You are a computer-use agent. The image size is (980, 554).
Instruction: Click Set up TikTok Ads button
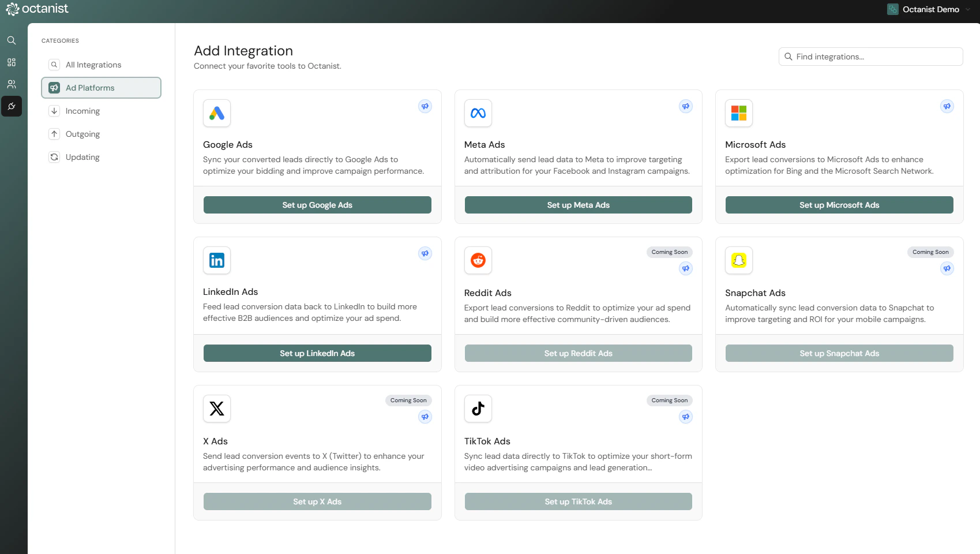(579, 501)
